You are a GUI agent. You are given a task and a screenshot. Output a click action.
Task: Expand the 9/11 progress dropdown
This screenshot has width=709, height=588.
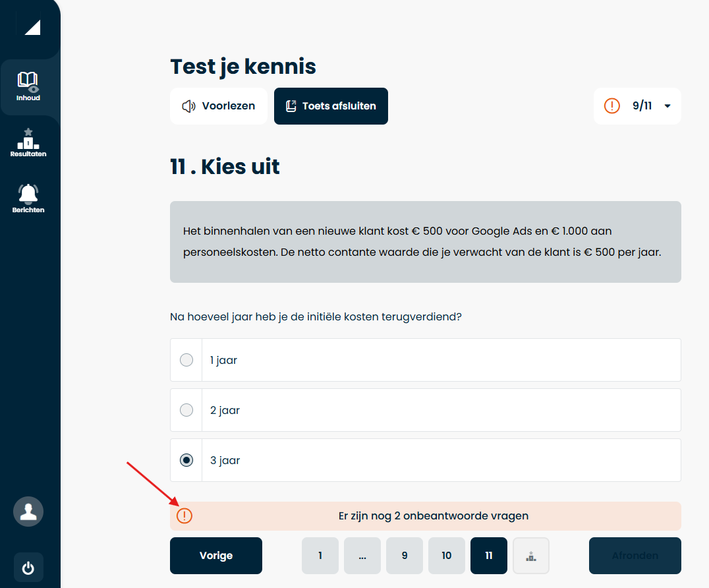click(667, 106)
